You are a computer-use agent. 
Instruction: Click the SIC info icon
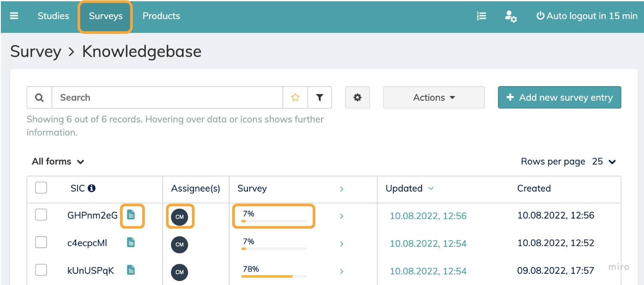tap(92, 188)
